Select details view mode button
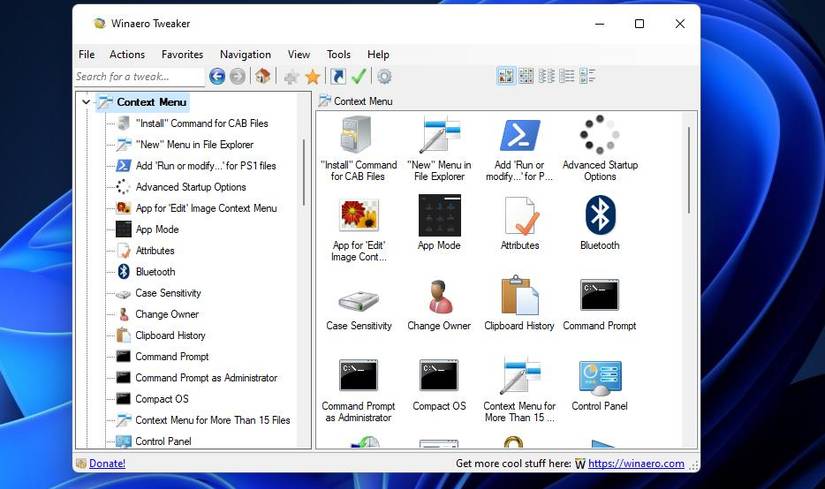 click(x=567, y=76)
